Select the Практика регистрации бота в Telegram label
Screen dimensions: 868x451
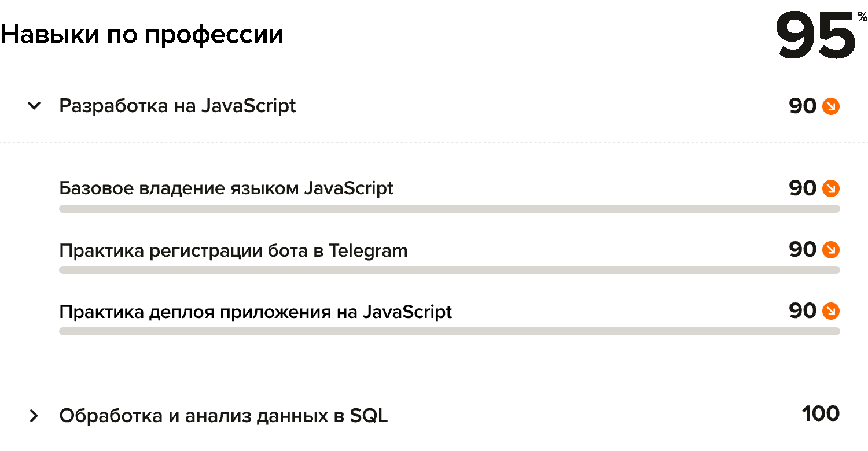click(233, 251)
